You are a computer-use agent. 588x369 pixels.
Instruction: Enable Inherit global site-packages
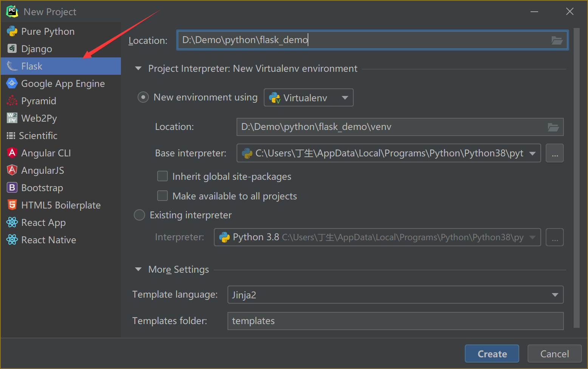point(162,176)
